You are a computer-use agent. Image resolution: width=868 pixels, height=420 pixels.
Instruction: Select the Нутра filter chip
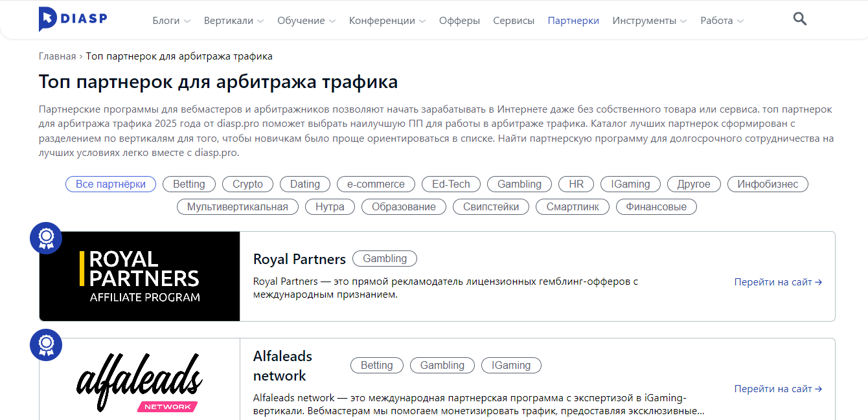[x=330, y=207]
